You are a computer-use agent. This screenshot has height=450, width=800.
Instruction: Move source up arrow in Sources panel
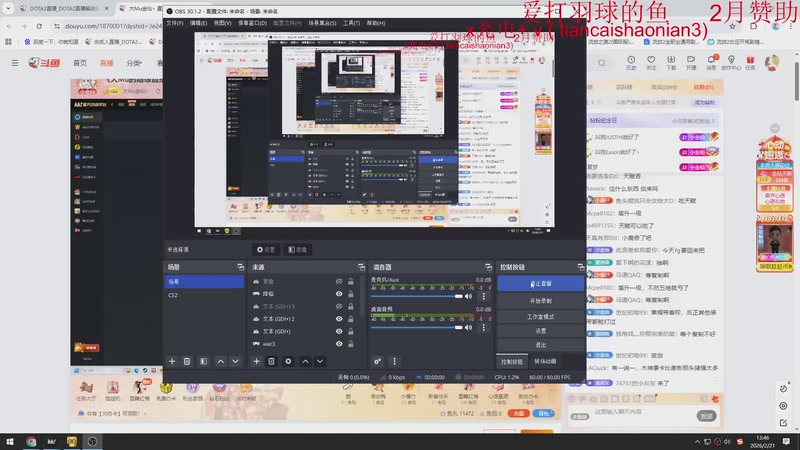[x=305, y=361]
